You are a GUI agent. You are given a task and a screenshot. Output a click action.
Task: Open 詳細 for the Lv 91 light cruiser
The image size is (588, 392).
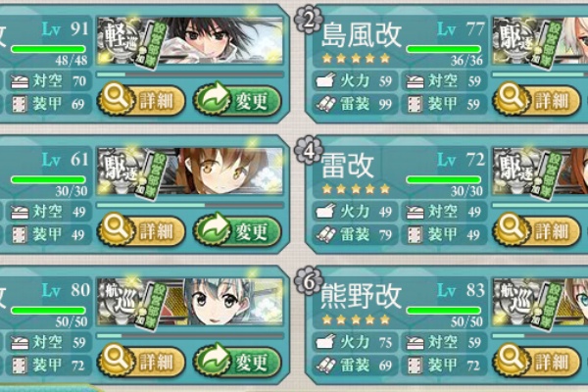pyautogui.click(x=141, y=100)
